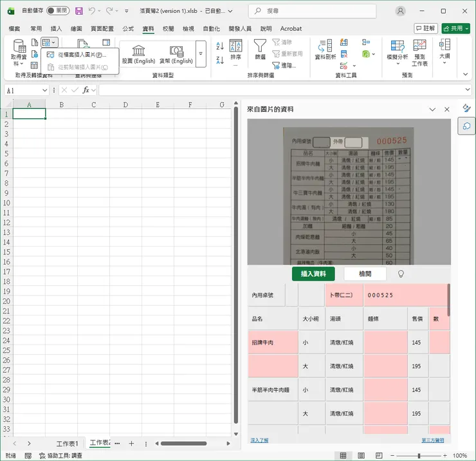Viewport: 476px width, 461px height.
Task: Open the Share (共用) button dropdown
Action: pyautogui.click(x=467, y=28)
